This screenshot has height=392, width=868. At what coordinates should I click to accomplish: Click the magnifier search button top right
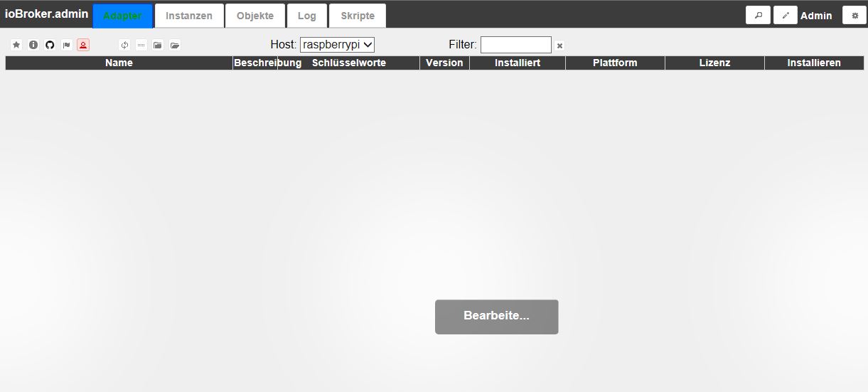point(758,15)
